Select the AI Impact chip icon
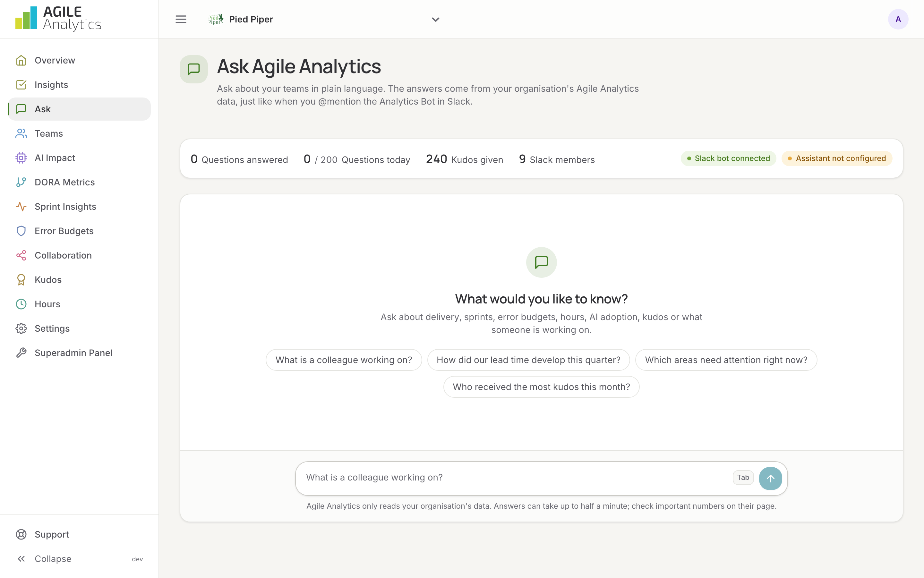The height and width of the screenshot is (578, 924). pos(21,158)
